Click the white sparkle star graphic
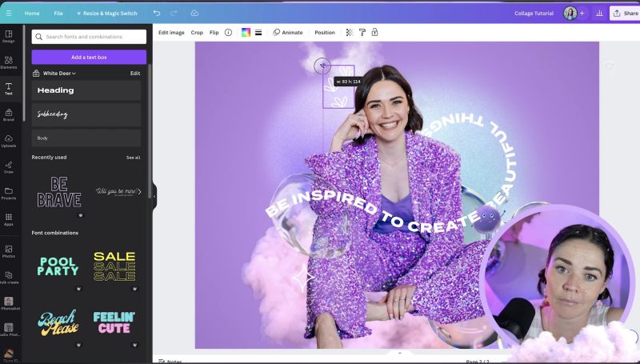Image resolution: width=640 pixels, height=364 pixels. point(303,278)
